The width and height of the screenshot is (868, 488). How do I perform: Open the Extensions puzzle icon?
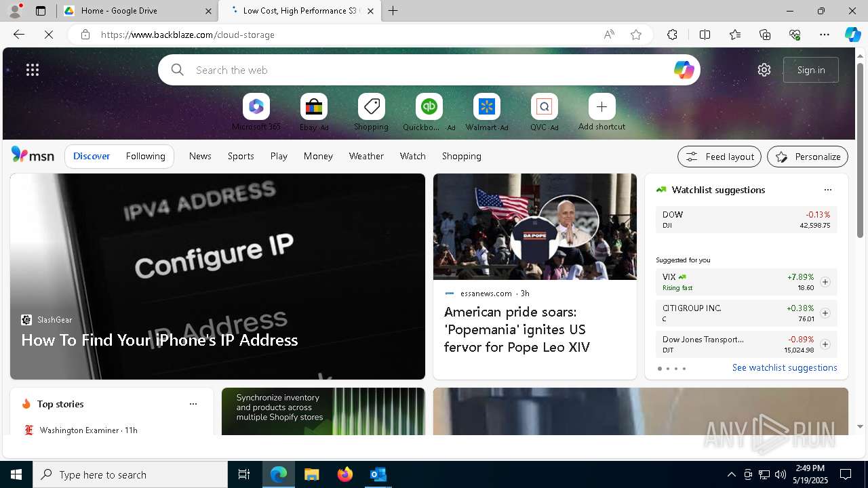tap(672, 35)
